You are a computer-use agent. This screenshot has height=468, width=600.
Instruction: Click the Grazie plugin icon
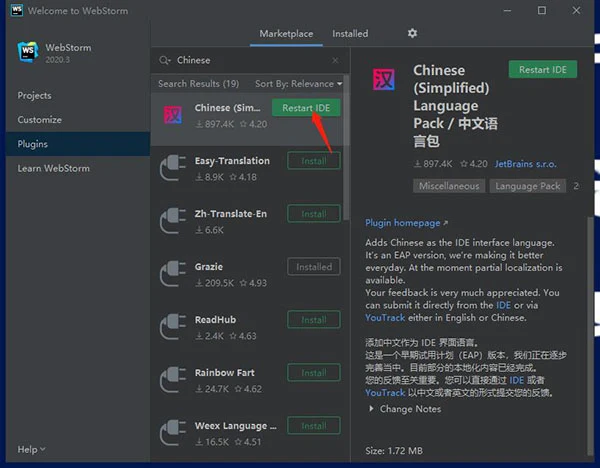click(x=173, y=274)
